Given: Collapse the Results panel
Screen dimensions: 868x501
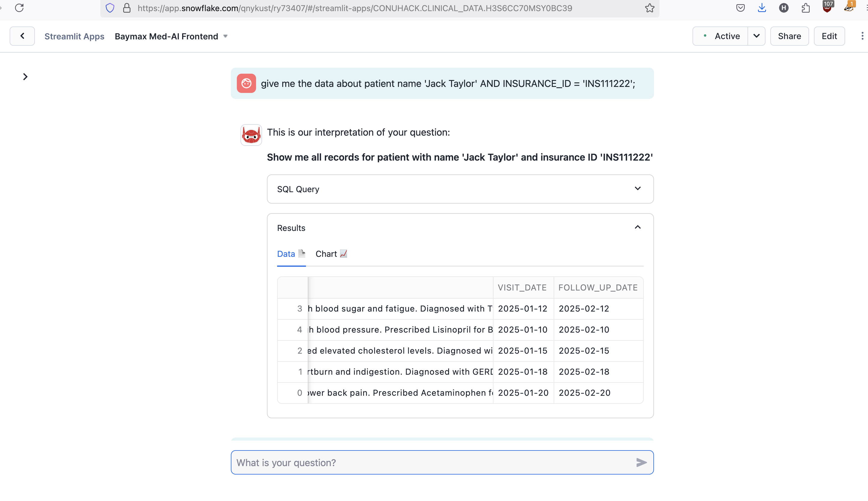Looking at the screenshot, I should [637, 227].
